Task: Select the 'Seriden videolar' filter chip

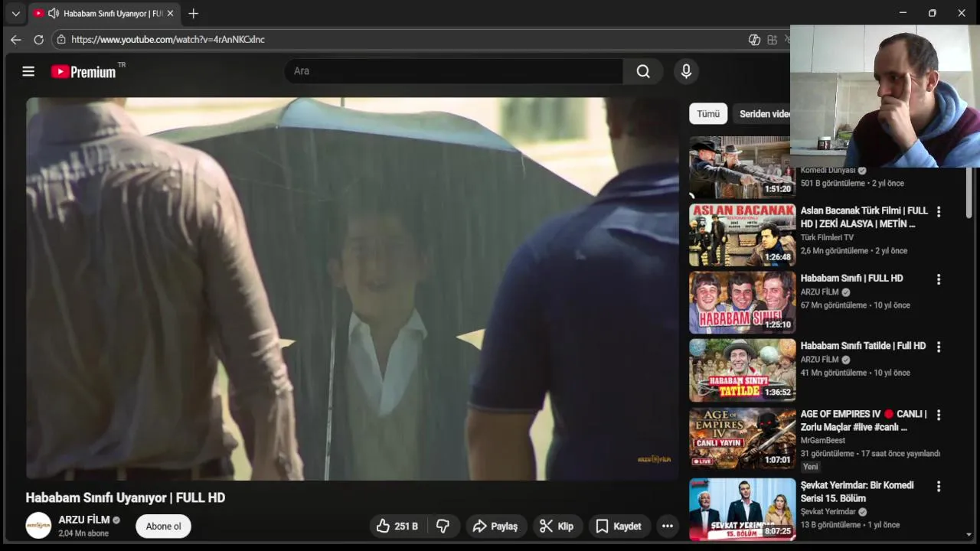Action: click(x=762, y=113)
